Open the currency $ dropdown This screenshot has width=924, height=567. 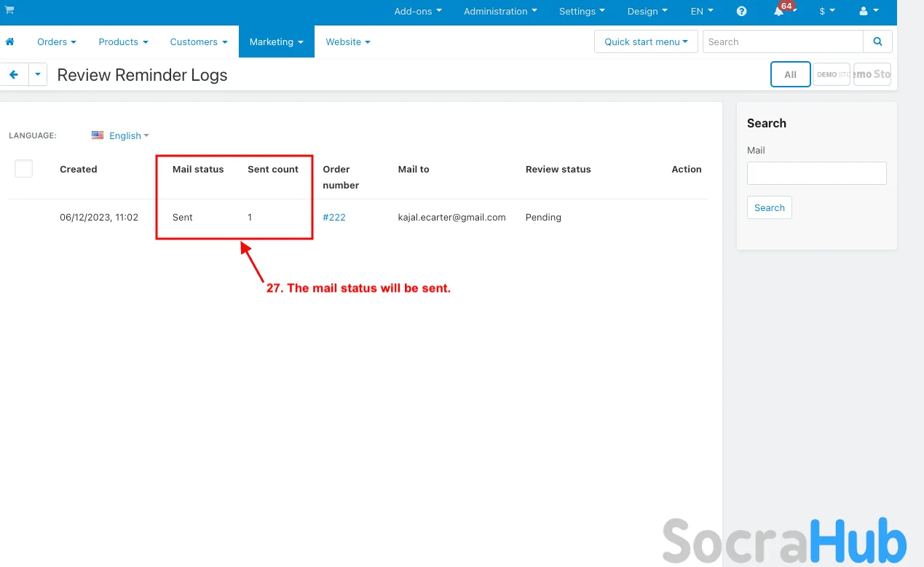point(826,12)
